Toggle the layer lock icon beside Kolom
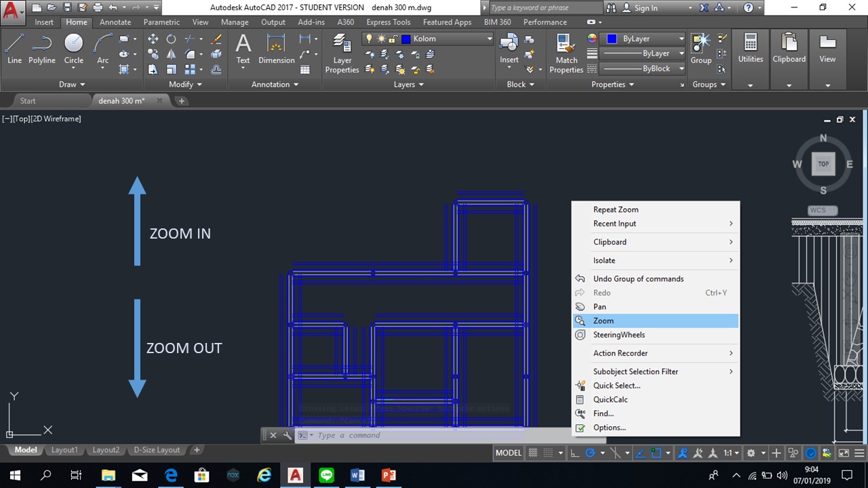 tap(392, 39)
